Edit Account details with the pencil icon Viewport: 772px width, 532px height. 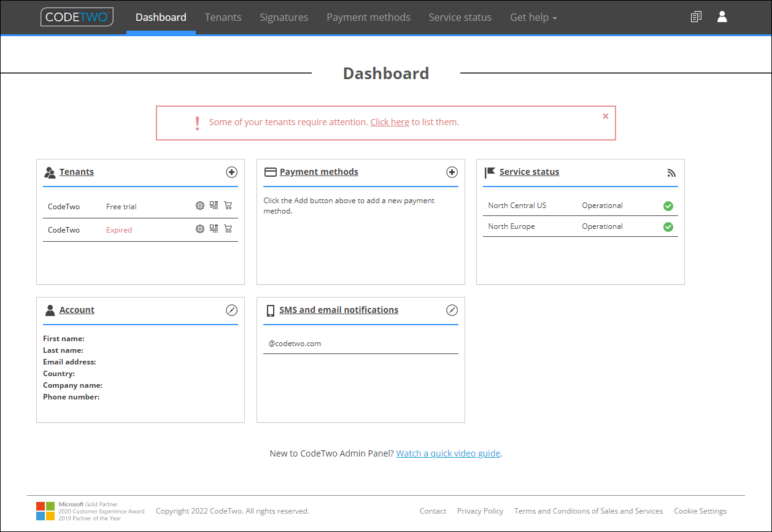[231, 310]
